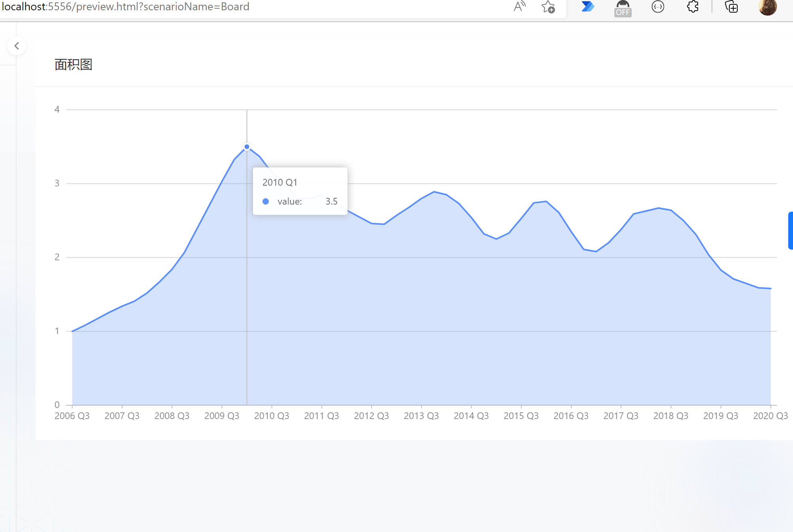
Task: Click the y-axis label 4
Action: tap(57, 109)
